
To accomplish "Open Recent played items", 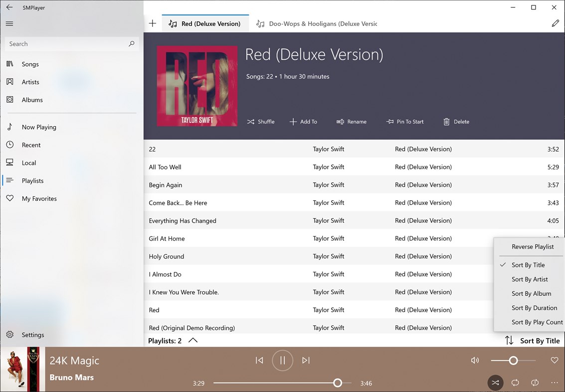I will pyautogui.click(x=31, y=145).
